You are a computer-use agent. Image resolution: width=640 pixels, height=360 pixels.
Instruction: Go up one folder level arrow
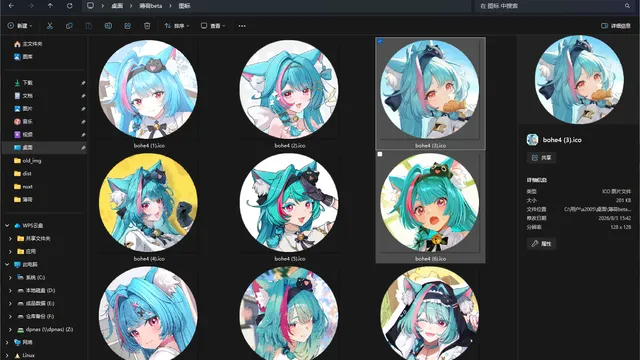pos(50,6)
